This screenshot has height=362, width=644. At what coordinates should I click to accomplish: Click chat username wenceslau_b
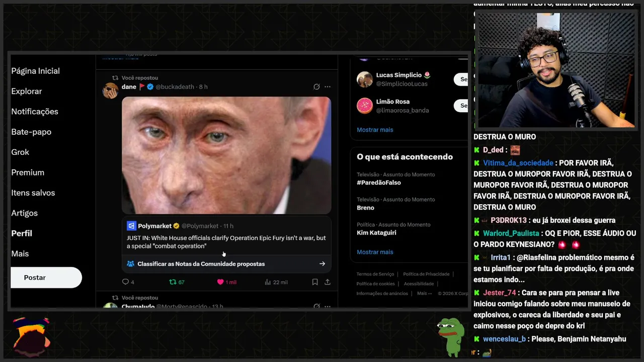504,339
